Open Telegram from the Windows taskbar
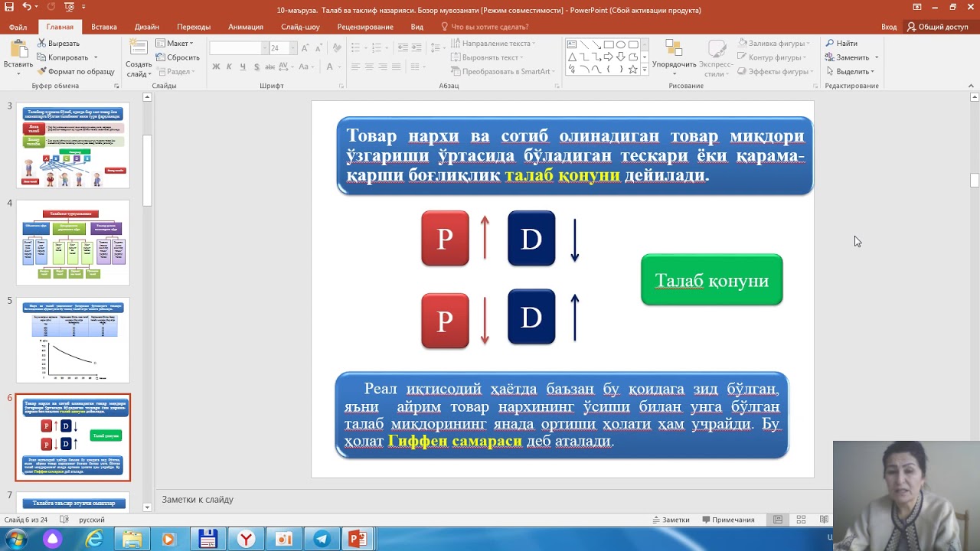 [x=321, y=540]
